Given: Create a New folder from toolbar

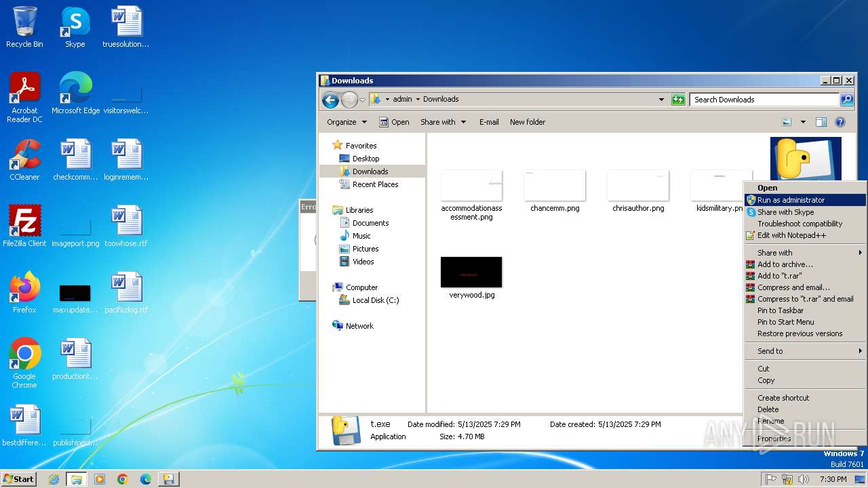Looking at the screenshot, I should point(528,122).
